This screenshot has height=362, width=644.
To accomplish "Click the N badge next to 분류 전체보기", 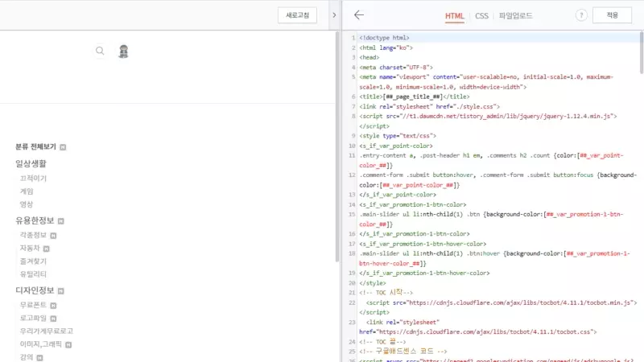I will pos(63,147).
